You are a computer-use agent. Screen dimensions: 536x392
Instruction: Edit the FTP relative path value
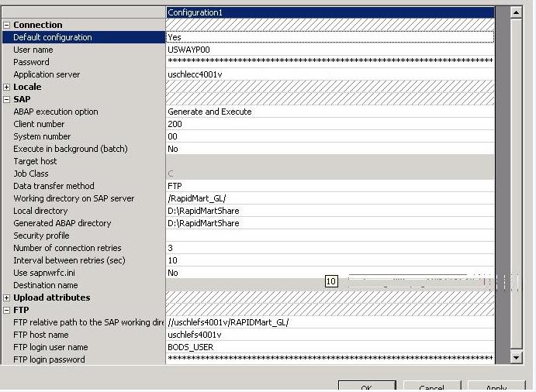pos(330,322)
